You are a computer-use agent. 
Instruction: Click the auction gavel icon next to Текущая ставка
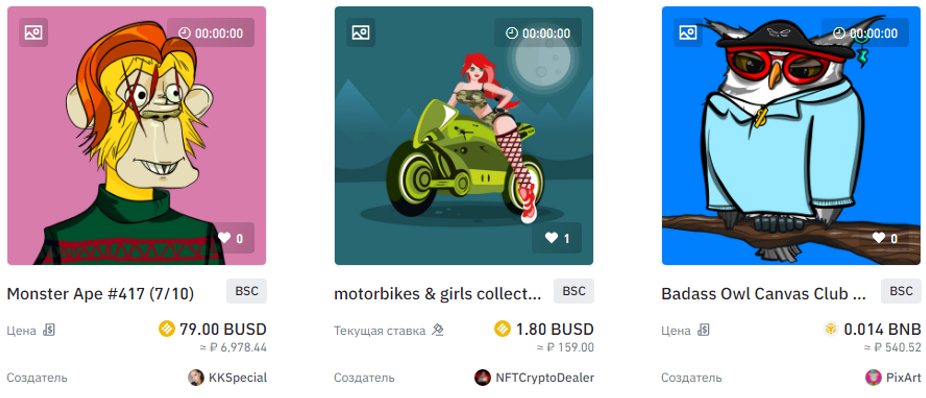tap(437, 330)
